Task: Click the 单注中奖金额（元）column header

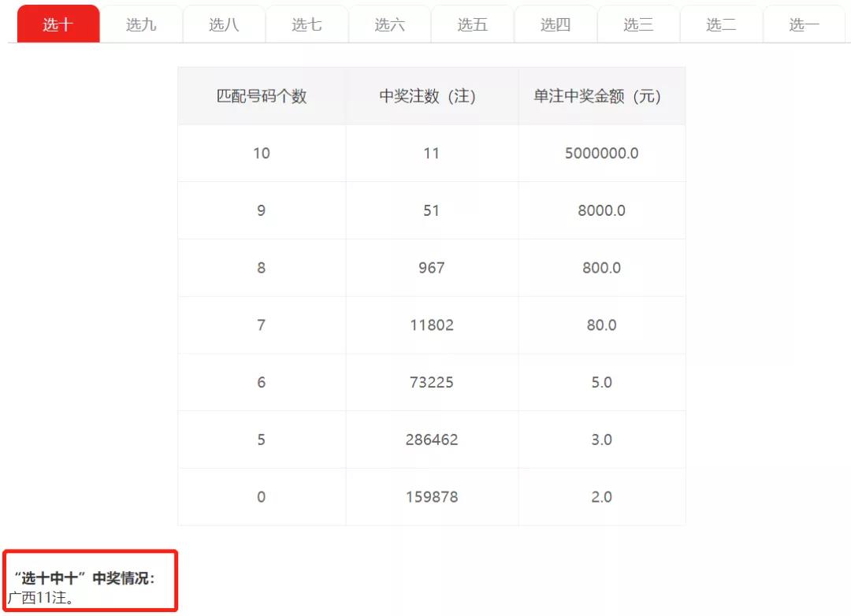Action: pyautogui.click(x=601, y=95)
